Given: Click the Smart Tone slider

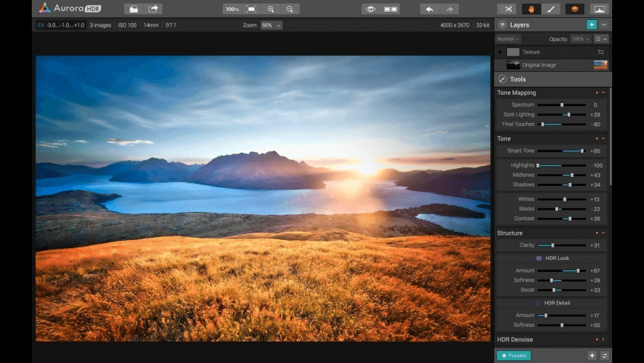Looking at the screenshot, I should 561,151.
